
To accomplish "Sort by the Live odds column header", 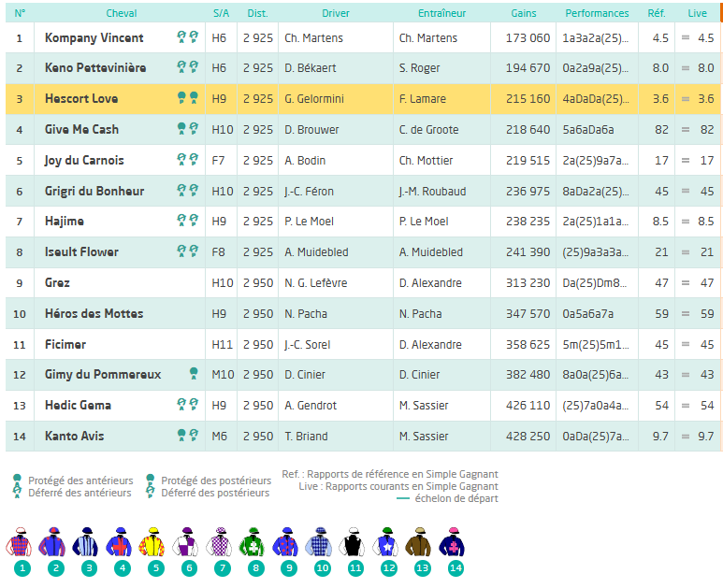I will (x=698, y=14).
